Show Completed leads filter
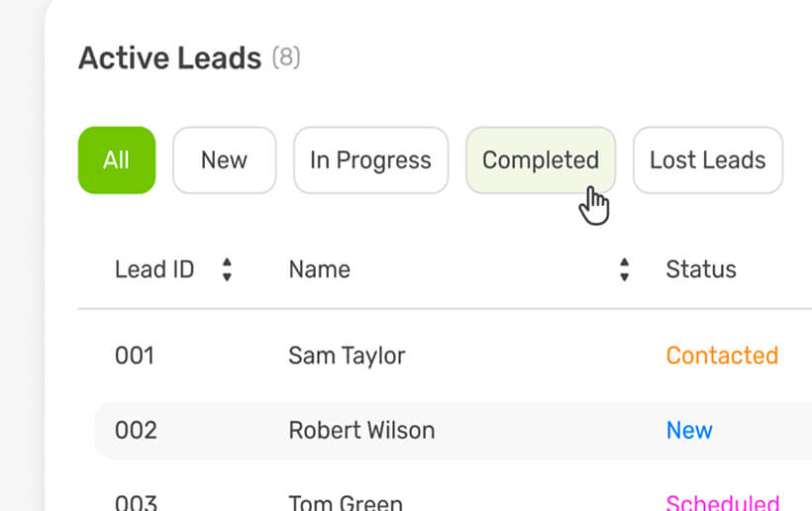 click(541, 160)
